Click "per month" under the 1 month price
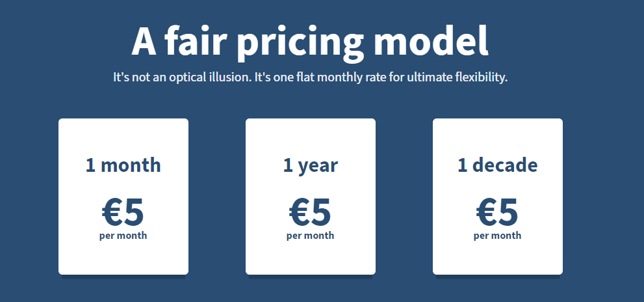Screen dimensions: 644x302 pos(123,236)
